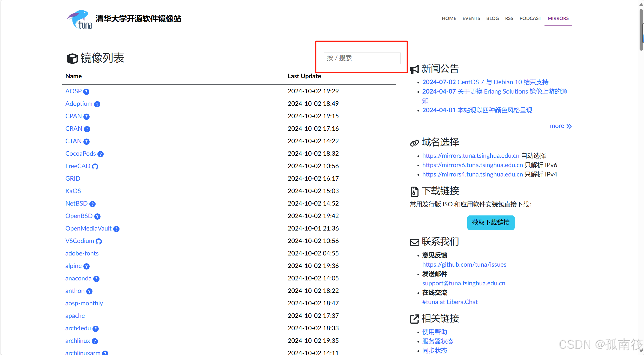Open the help icon next to arch4edu
This screenshot has width=644, height=355.
[x=96, y=329]
